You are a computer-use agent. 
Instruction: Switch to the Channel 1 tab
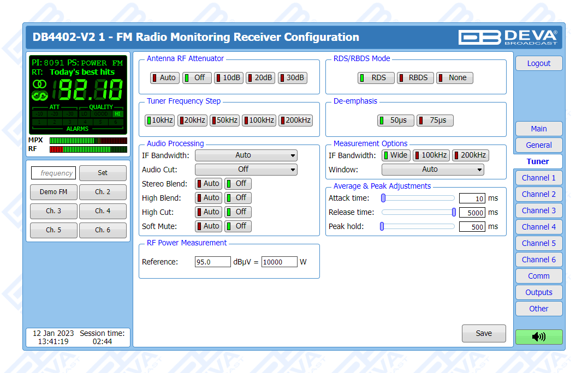(538, 178)
